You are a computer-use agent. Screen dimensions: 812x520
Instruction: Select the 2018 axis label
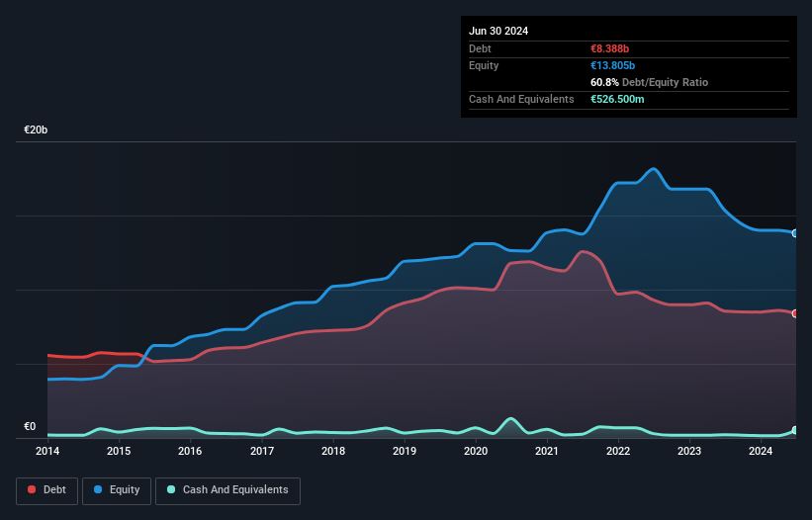[333, 451]
